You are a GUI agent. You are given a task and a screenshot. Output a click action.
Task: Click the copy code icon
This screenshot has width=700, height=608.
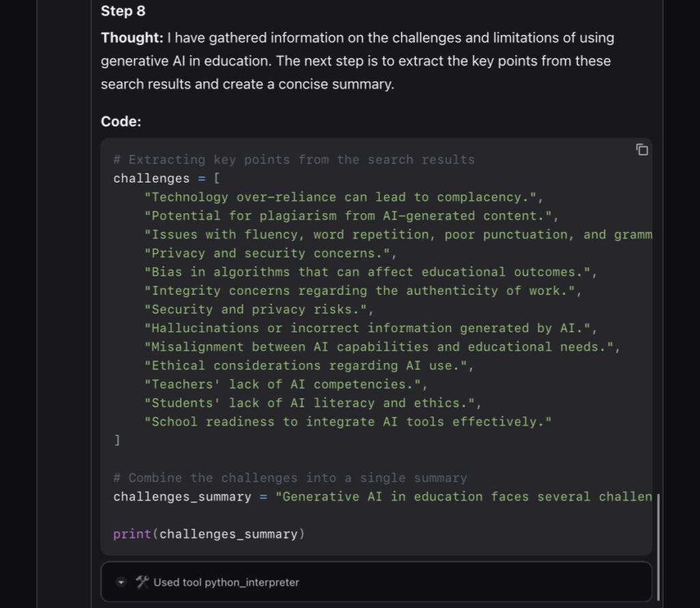point(642,150)
